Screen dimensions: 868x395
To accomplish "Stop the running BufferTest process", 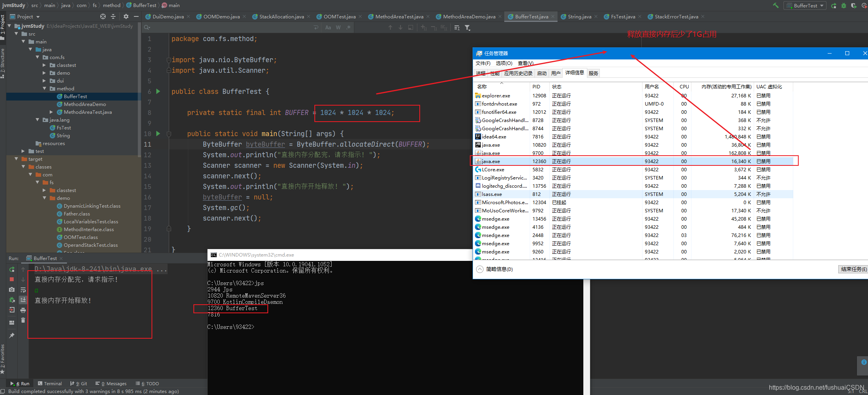I will point(12,279).
